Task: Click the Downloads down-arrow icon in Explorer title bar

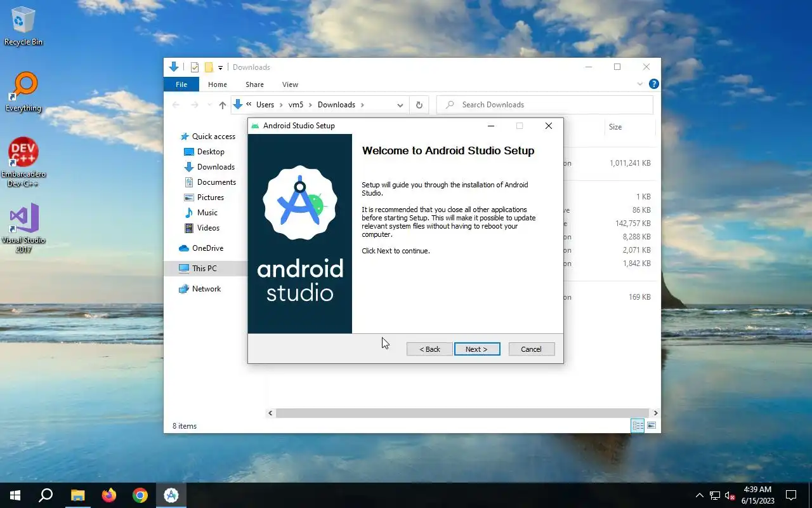Action: pos(174,67)
